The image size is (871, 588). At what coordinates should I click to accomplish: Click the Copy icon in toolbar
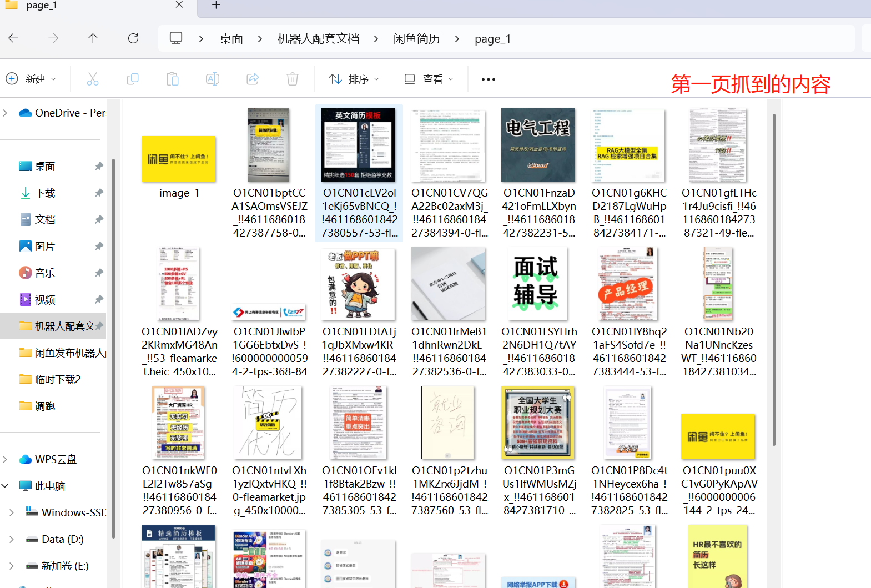[x=133, y=79]
